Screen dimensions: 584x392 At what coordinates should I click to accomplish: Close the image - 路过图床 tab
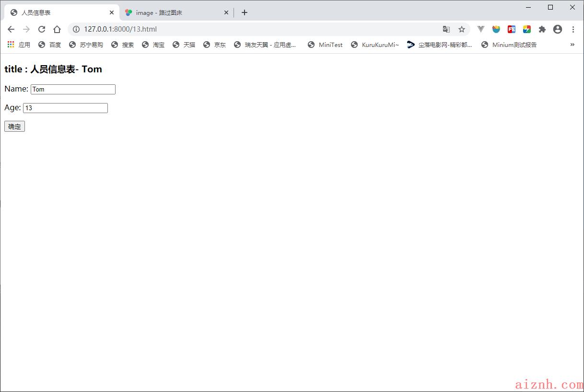[x=226, y=12]
